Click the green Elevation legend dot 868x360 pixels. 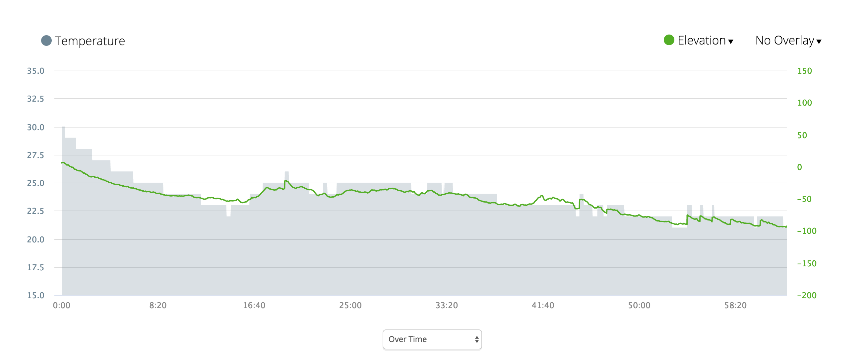coord(669,40)
